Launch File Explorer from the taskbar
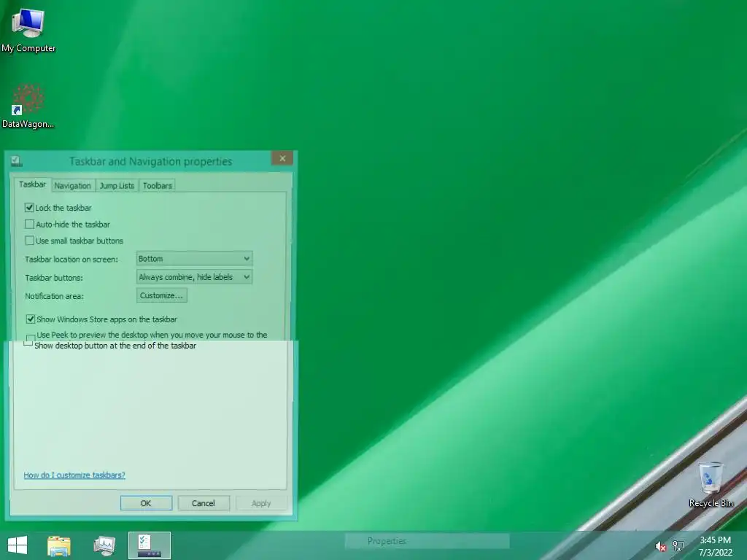Viewport: 747px width, 560px height. coord(59,545)
